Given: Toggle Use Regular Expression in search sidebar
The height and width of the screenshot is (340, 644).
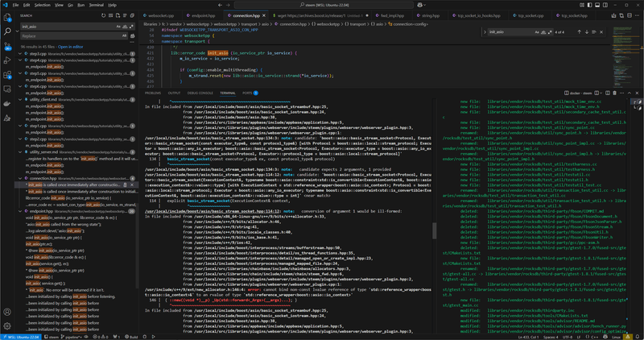Looking at the screenshot, I should click(131, 27).
